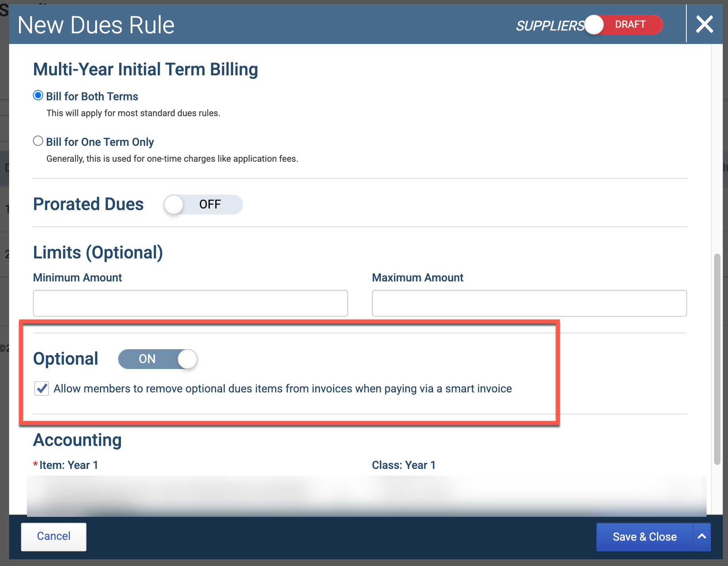
Task: Click the SUPPLIERS label in header
Action: click(550, 26)
